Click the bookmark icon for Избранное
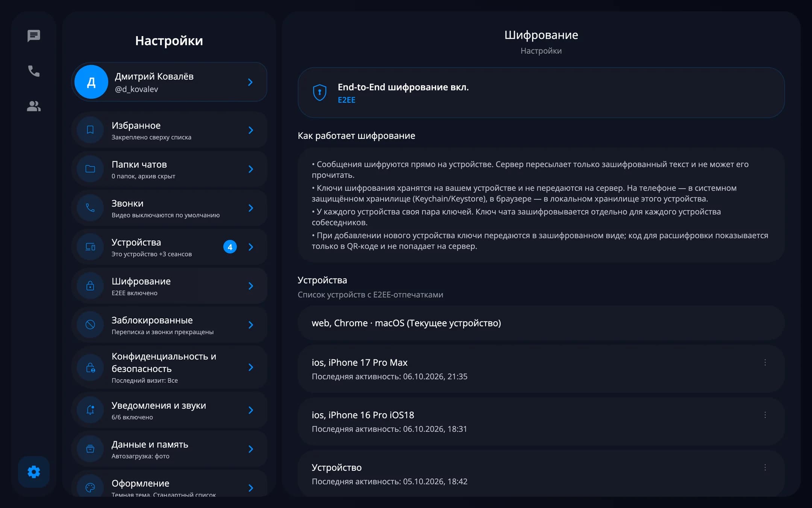This screenshot has width=812, height=508. click(90, 130)
